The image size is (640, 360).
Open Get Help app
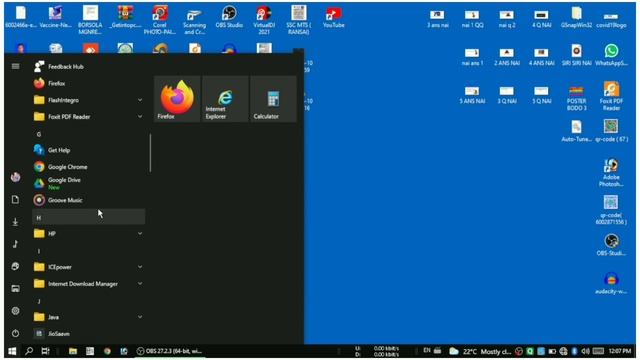(x=89, y=150)
